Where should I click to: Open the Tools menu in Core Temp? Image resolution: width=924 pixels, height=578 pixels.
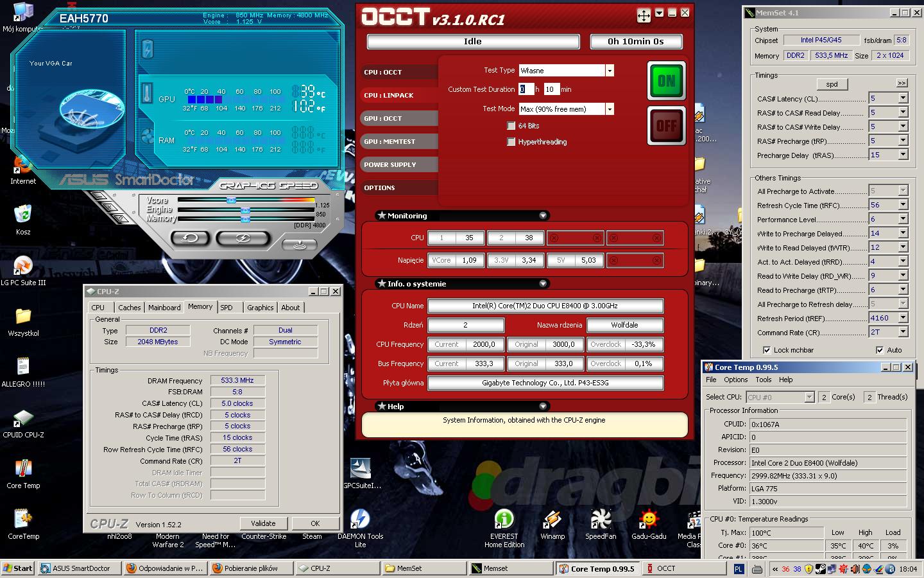pyautogui.click(x=763, y=380)
